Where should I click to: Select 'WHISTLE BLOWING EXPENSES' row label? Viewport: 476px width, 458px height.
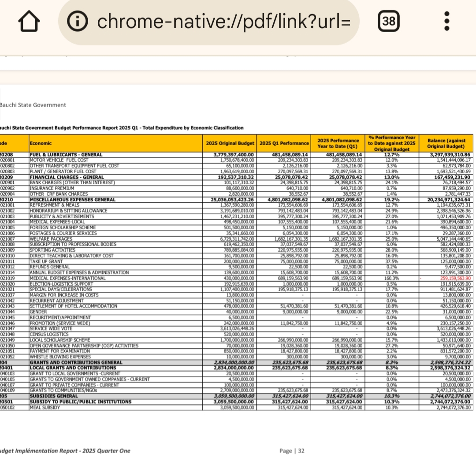point(60,357)
